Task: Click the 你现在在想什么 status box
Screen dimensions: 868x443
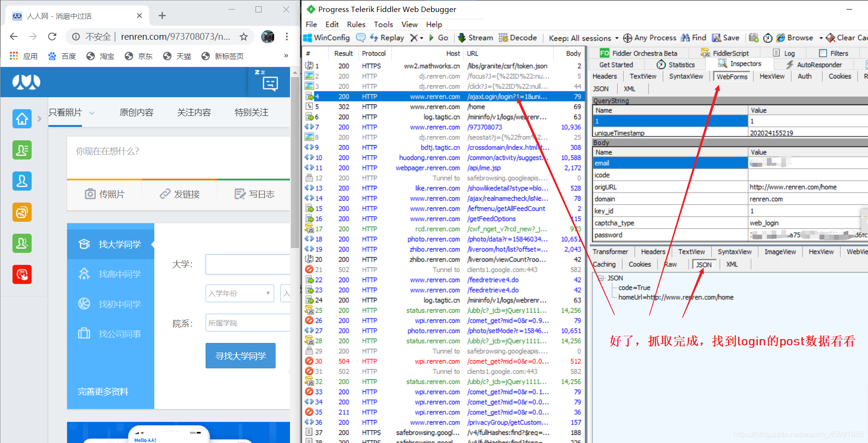Action: pyautogui.click(x=178, y=157)
